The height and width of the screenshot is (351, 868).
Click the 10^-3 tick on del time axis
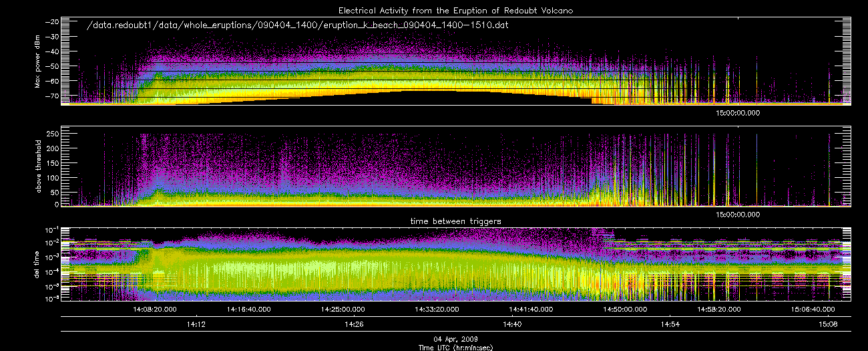tap(51, 256)
